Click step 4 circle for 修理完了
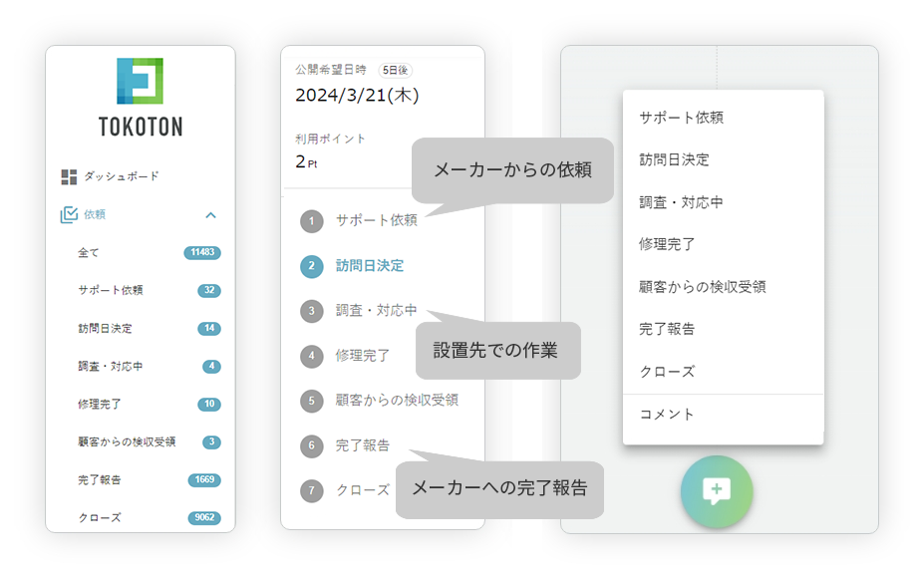The image size is (924, 579). click(312, 356)
